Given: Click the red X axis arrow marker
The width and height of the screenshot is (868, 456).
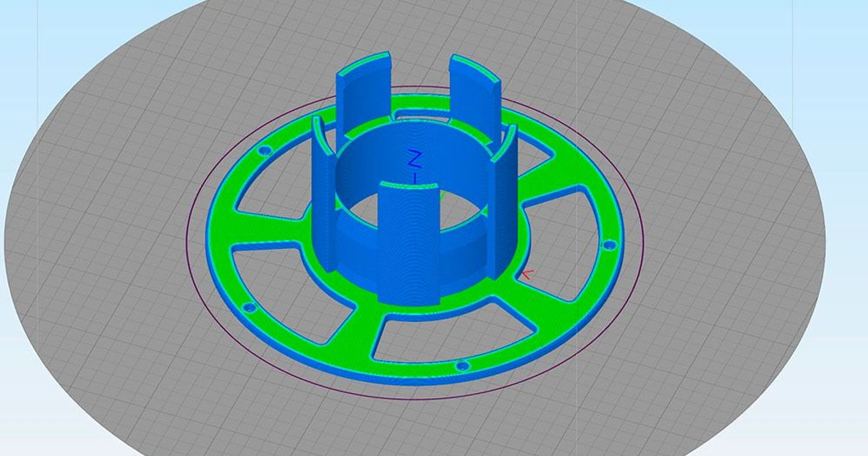Looking at the screenshot, I should pos(527,274).
